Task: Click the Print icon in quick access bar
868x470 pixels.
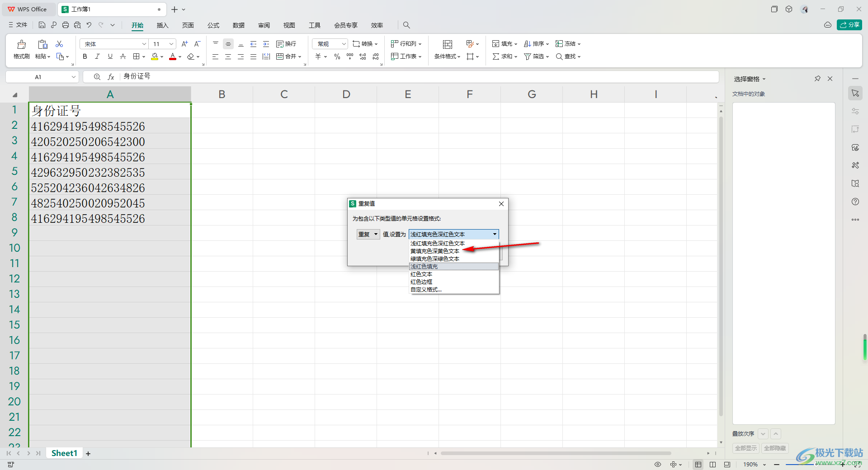Action: (x=66, y=25)
